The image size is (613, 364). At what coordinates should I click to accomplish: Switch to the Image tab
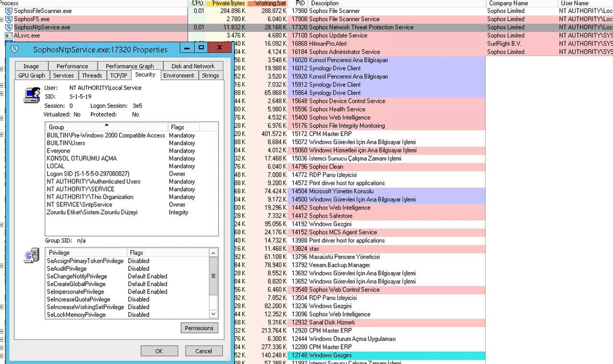31,66
